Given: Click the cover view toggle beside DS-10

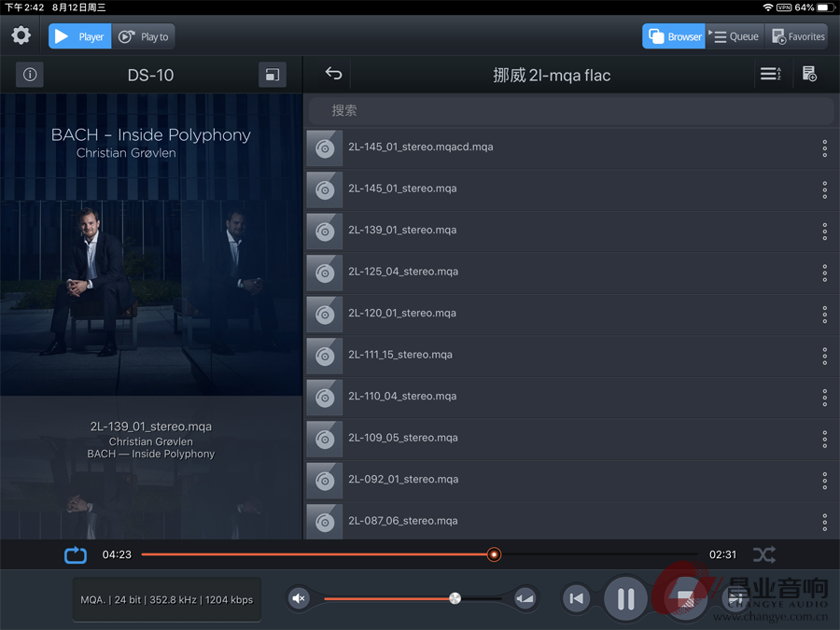Looking at the screenshot, I should [x=273, y=75].
